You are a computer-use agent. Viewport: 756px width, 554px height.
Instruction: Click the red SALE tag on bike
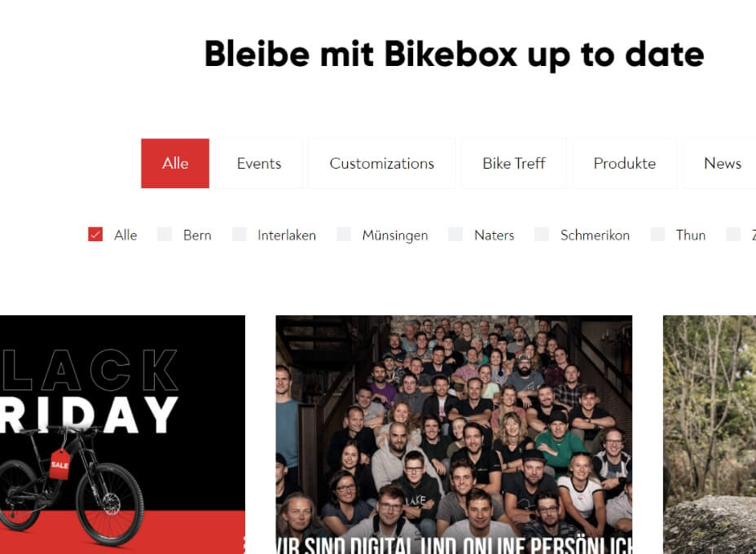click(59, 464)
